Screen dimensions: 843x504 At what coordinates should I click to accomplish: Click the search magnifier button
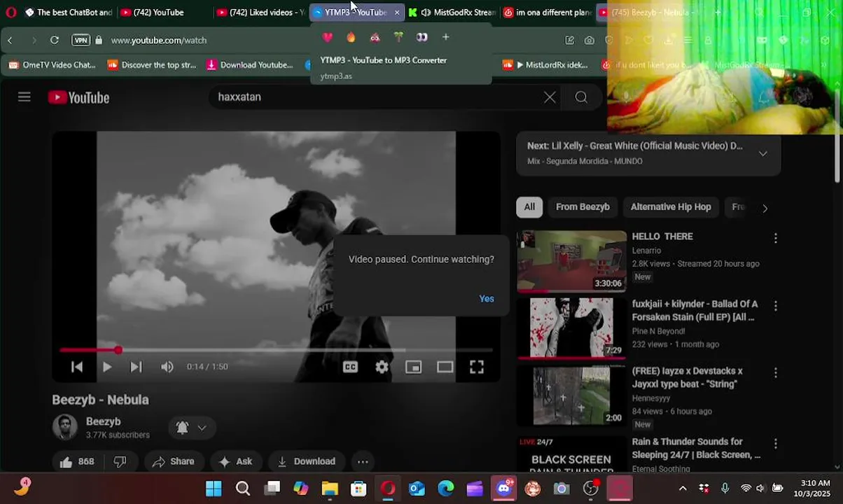tap(581, 97)
